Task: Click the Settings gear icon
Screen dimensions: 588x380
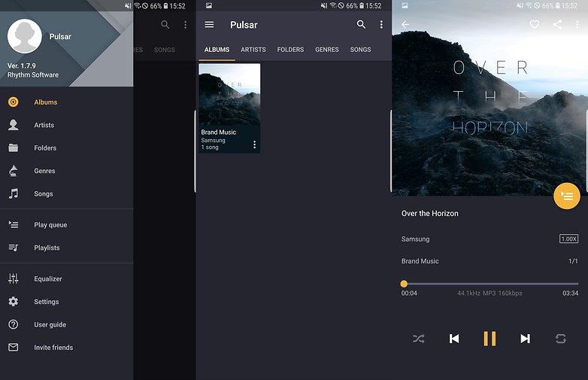Action: pos(13,302)
